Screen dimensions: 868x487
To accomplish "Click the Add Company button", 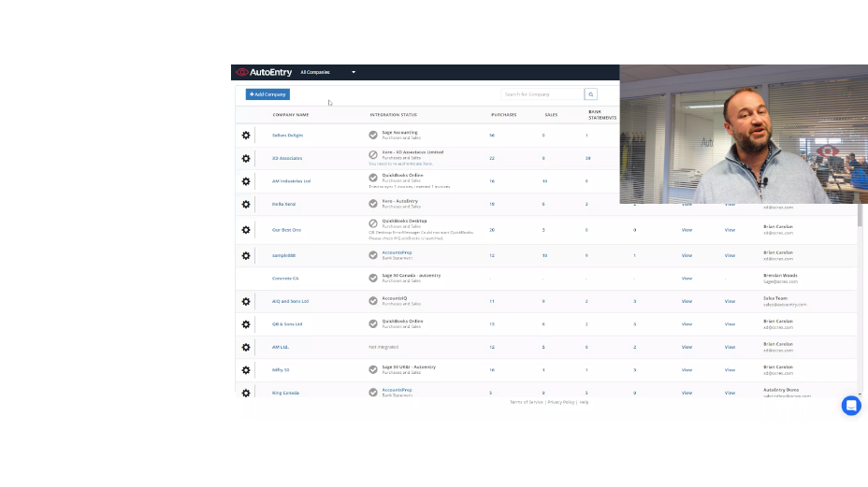I will tap(268, 94).
